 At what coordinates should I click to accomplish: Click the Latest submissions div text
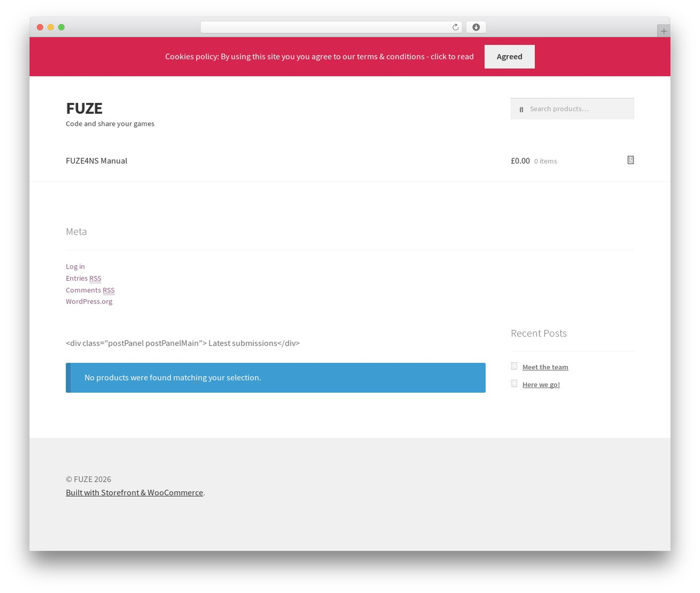point(183,343)
